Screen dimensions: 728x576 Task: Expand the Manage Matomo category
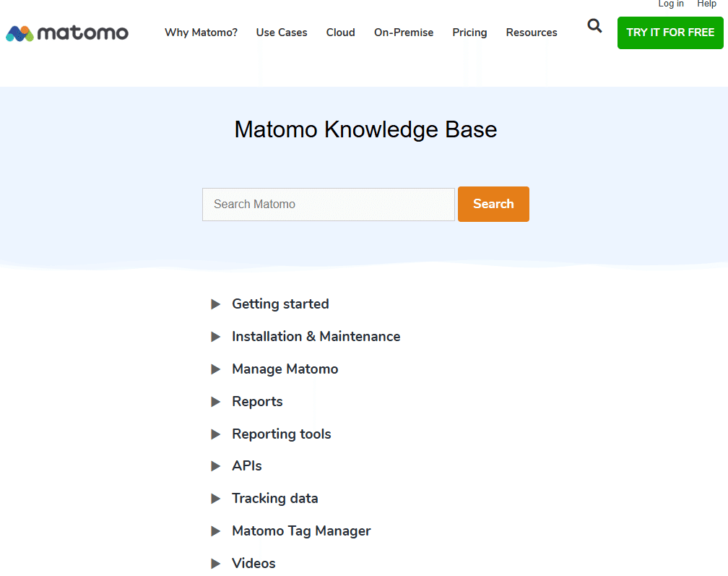(285, 369)
